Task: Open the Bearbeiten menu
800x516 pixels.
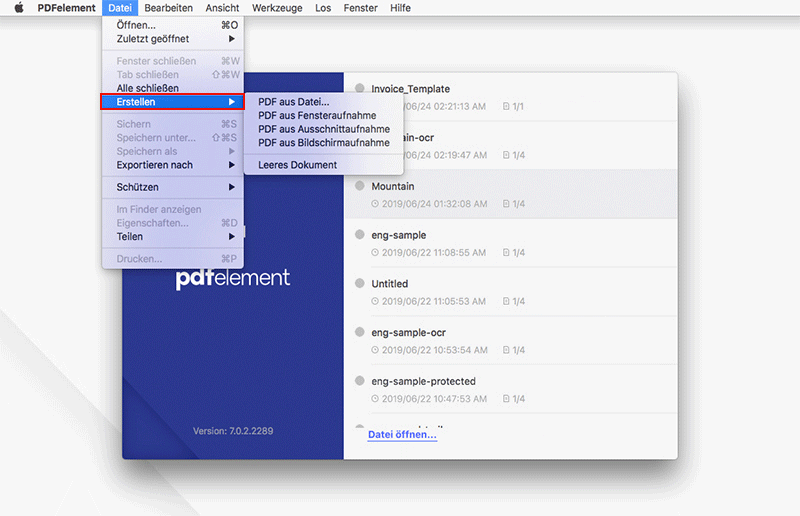Action: click(168, 8)
